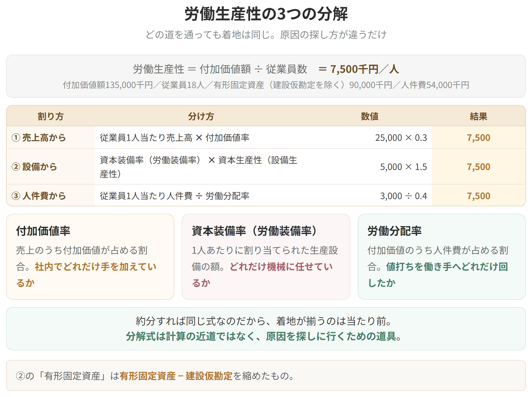Click the cell 従業員1人当たり売上高 × 付加価値率

[x=175, y=137]
